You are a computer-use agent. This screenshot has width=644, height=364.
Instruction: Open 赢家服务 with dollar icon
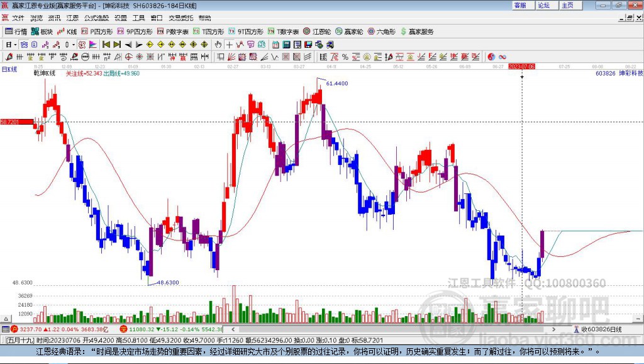[417, 31]
